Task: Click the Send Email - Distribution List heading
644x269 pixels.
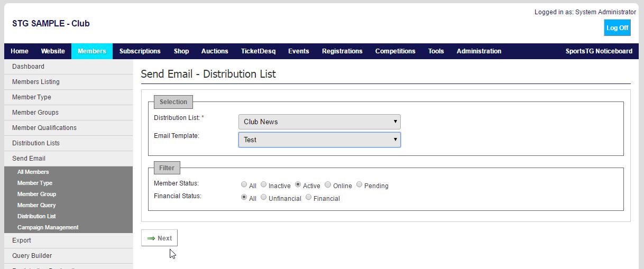Action: [208, 74]
